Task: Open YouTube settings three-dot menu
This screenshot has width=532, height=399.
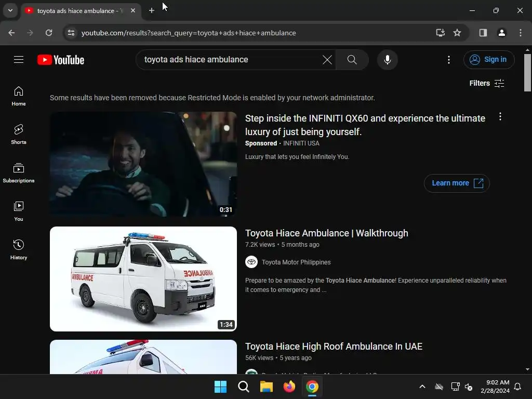Action: [x=448, y=60]
